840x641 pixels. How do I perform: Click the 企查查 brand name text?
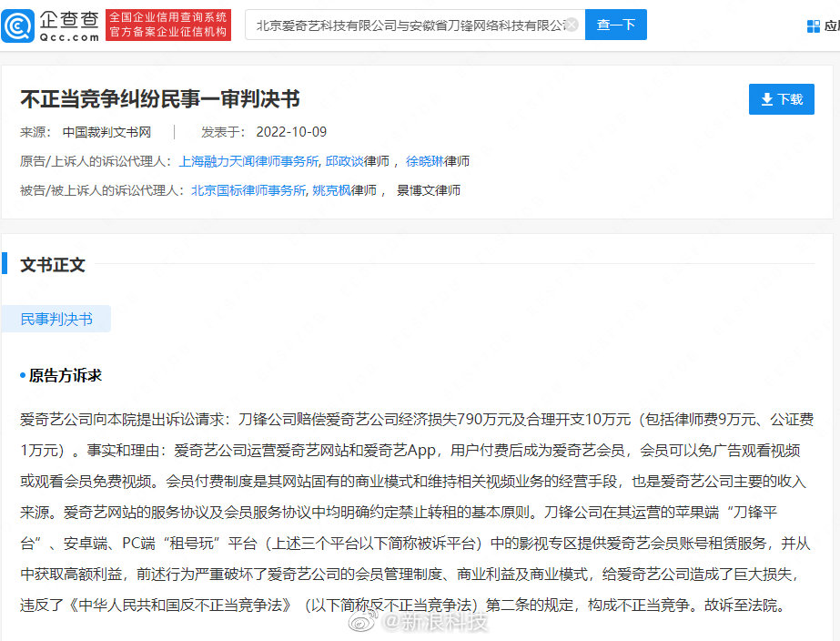pyautogui.click(x=70, y=20)
